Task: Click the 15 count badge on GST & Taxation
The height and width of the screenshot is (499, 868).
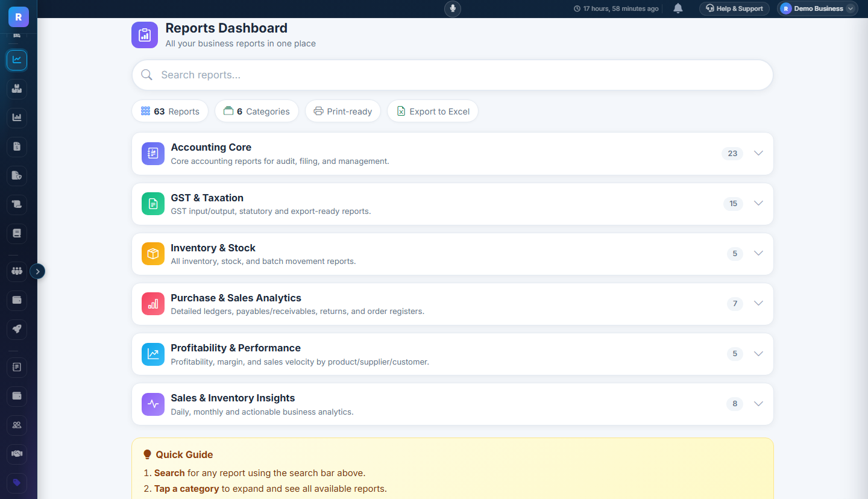Action: tap(734, 203)
